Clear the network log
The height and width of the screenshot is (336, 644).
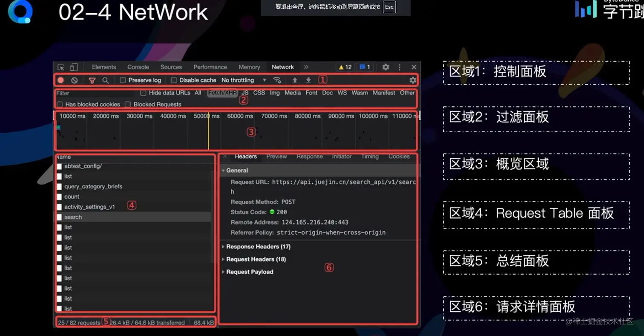74,80
